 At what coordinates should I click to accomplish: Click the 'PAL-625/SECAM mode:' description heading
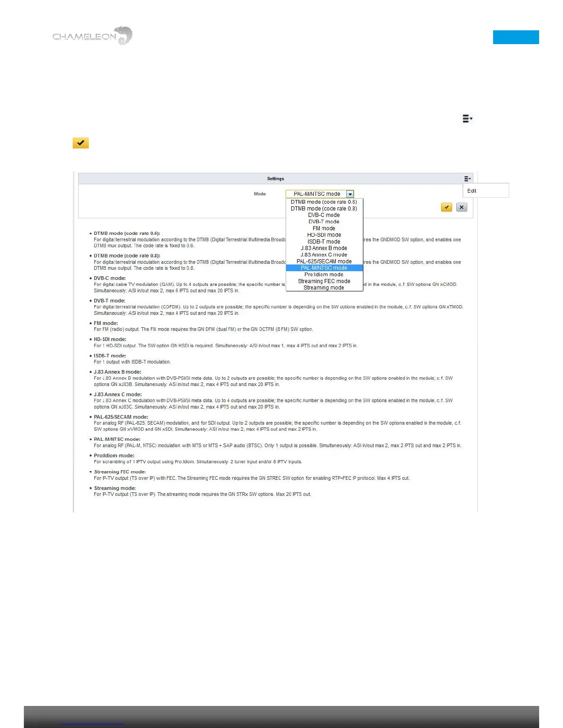tap(121, 417)
